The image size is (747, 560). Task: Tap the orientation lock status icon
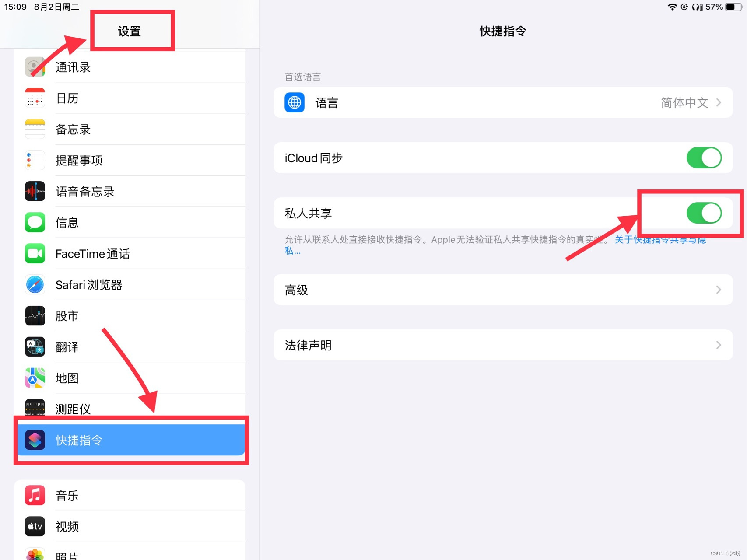click(684, 7)
